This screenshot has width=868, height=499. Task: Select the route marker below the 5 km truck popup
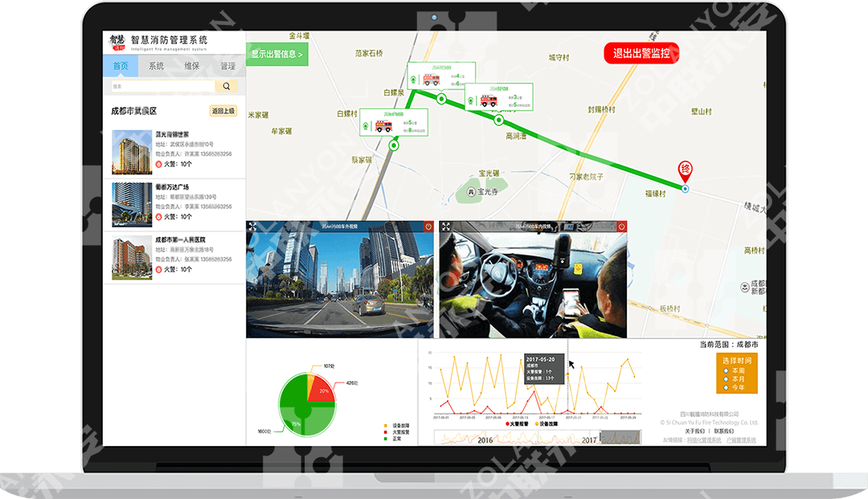click(394, 145)
